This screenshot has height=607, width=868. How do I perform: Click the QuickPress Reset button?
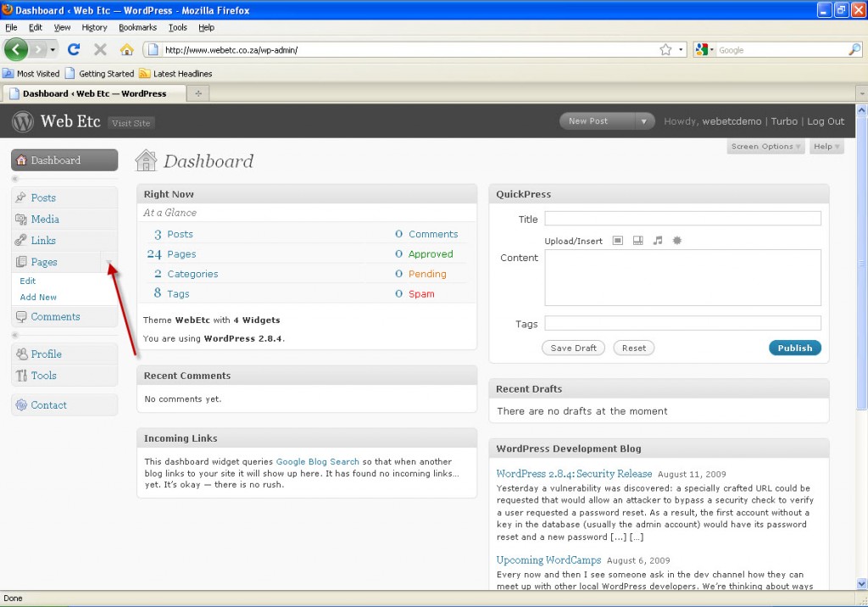(633, 348)
